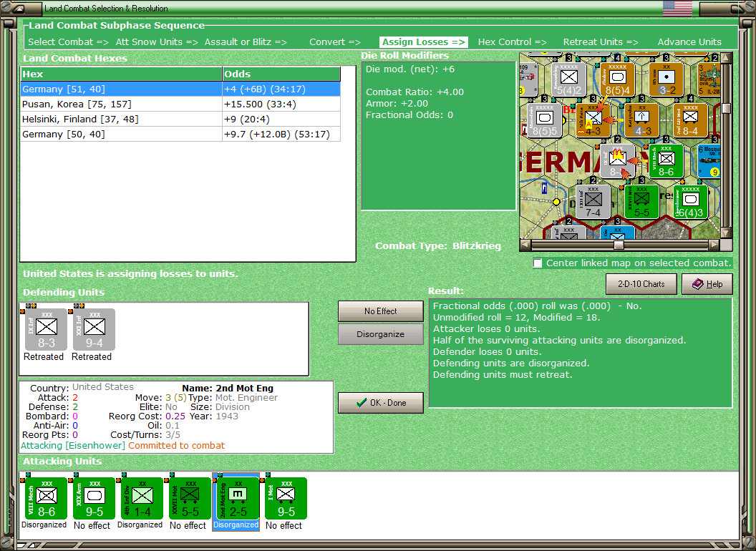Click the orange 8-4 infantry counter on map
The width and height of the screenshot is (756, 551).
pos(690,120)
